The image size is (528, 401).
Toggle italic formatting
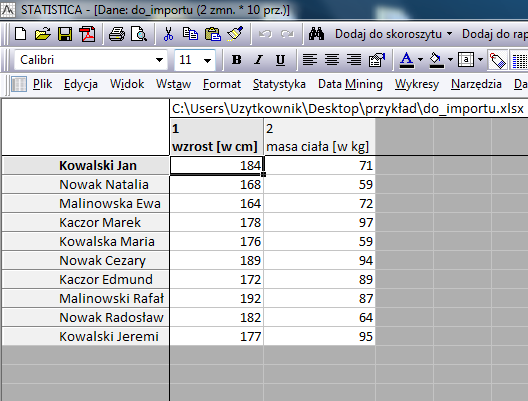pos(258,60)
